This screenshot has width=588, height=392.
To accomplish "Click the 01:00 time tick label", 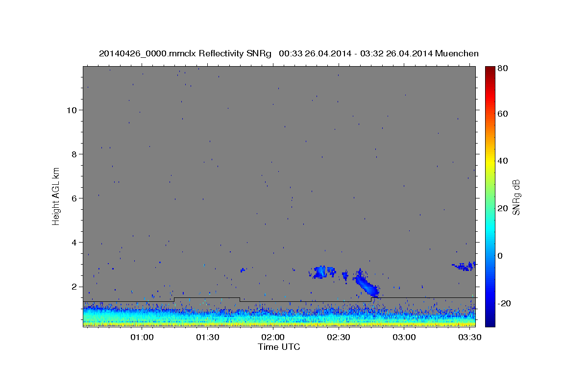I will pos(143,338).
